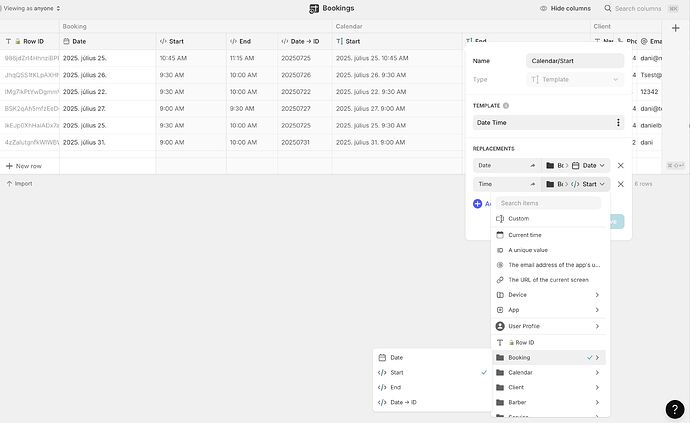The width and height of the screenshot is (690, 423).
Task: Click date cell 2025. július 22.
Action: pyautogui.click(x=107, y=92)
